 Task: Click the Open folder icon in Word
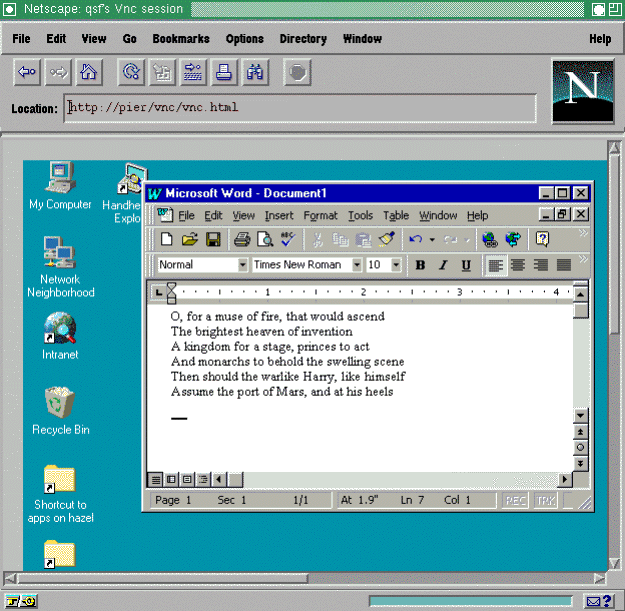click(x=190, y=239)
